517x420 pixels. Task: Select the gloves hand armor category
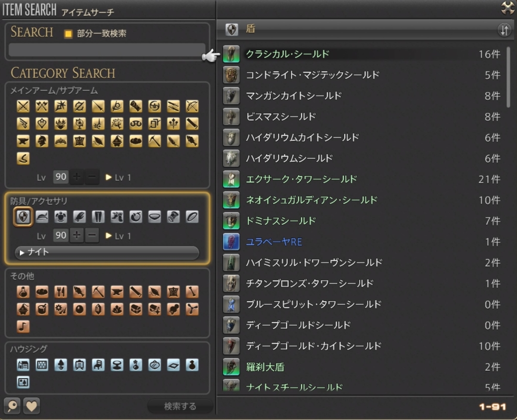(79, 217)
